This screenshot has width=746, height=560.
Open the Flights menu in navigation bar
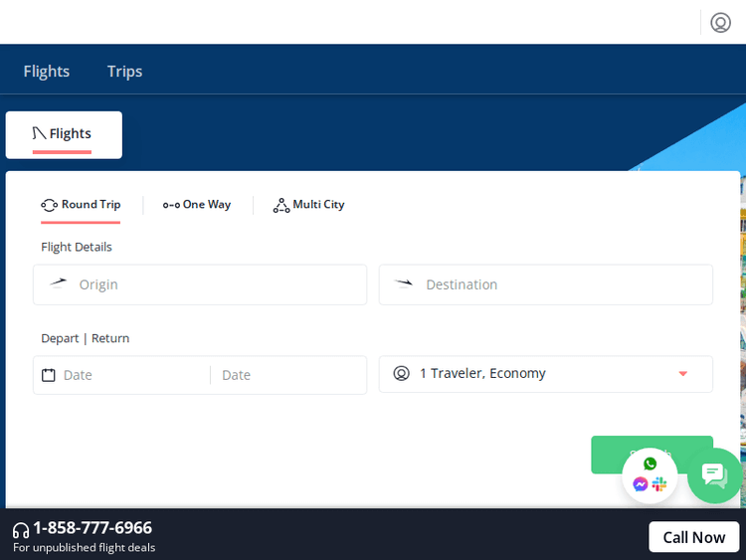click(x=47, y=71)
